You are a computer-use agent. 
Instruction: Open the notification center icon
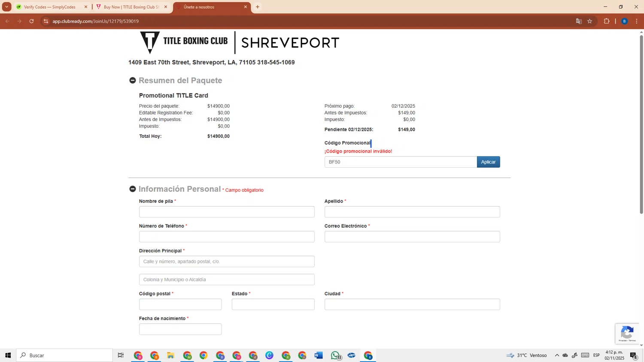tap(634, 355)
